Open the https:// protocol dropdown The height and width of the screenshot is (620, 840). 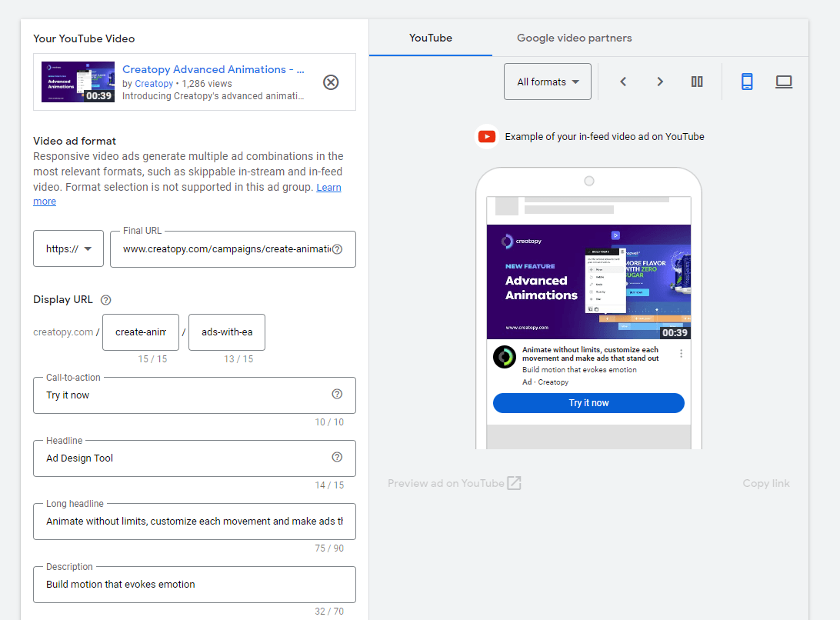point(68,248)
